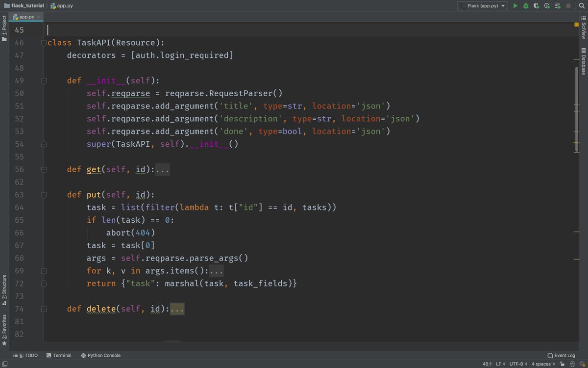The height and width of the screenshot is (368, 588).
Task: Run with Coverage icon in toolbar
Action: click(x=537, y=6)
